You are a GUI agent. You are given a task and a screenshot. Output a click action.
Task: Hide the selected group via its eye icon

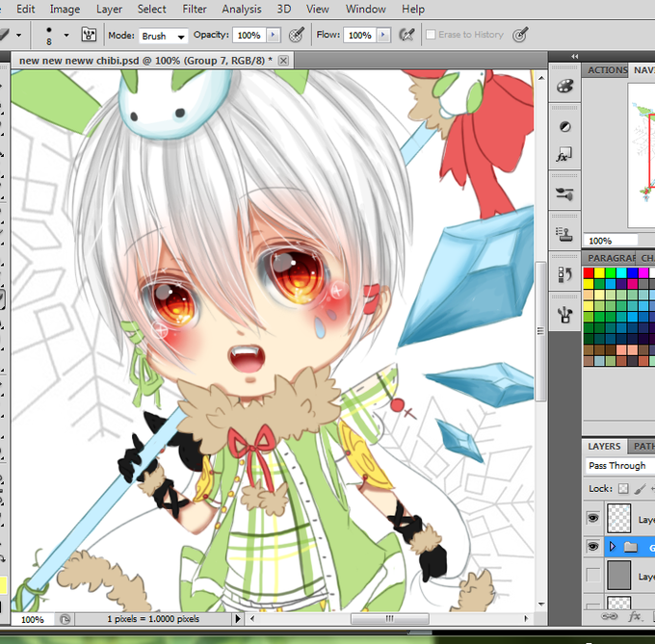[592, 547]
